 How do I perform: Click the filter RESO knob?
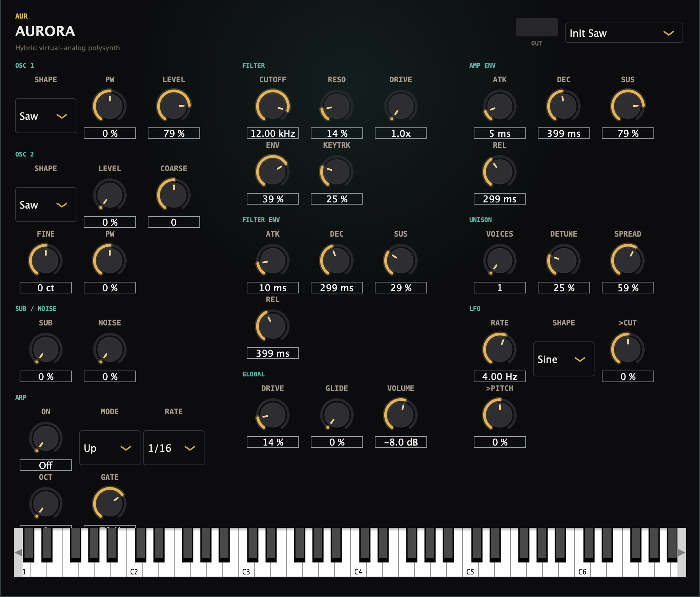coord(337,106)
